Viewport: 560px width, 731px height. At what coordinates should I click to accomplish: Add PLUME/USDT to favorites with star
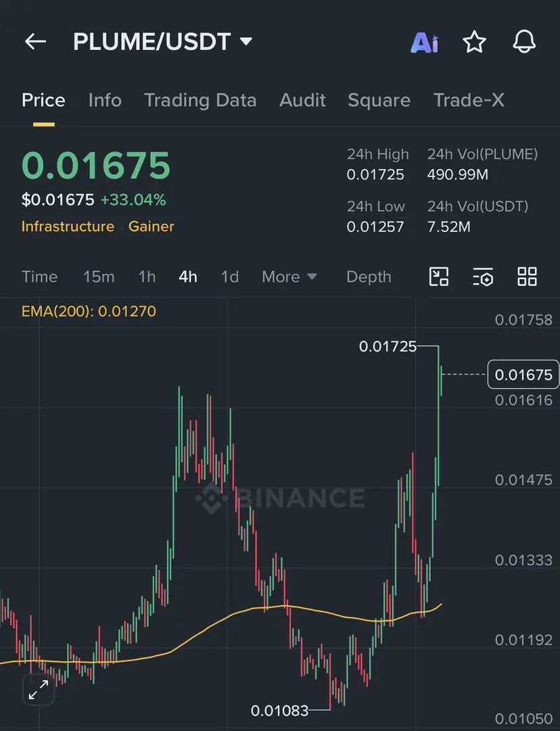[x=474, y=42]
